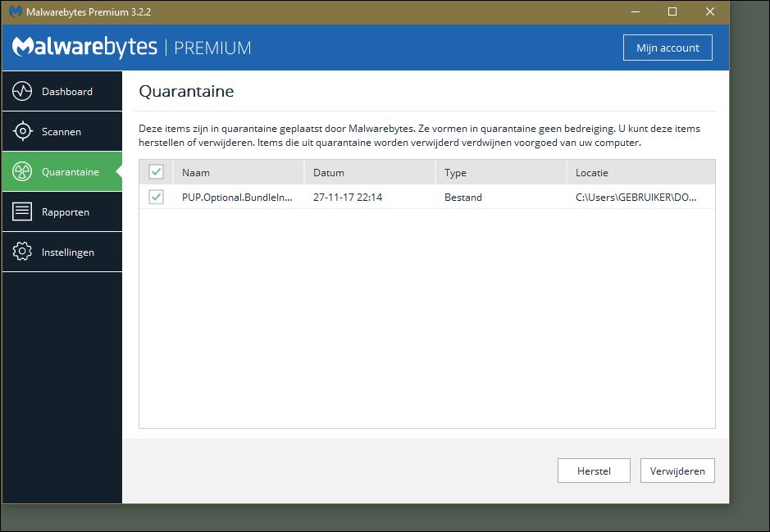The height and width of the screenshot is (532, 770).
Task: Click the Malwarebytes logo in title bar
Action: 16,11
